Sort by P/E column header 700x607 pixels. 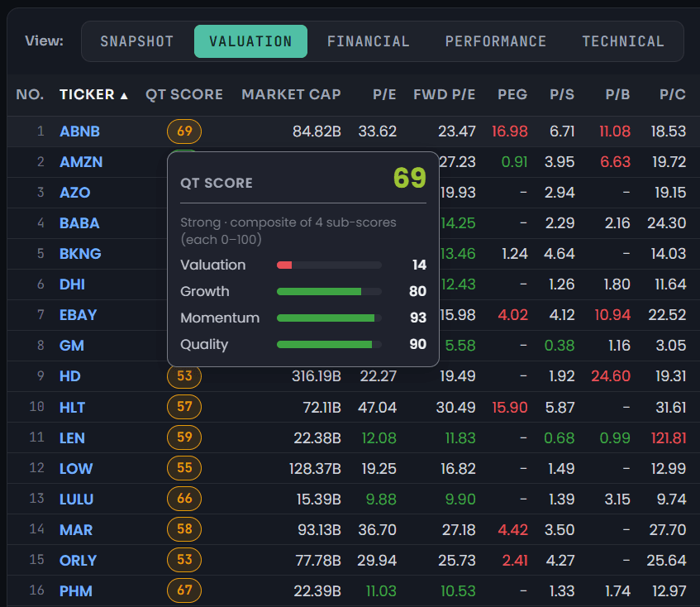coord(384,95)
